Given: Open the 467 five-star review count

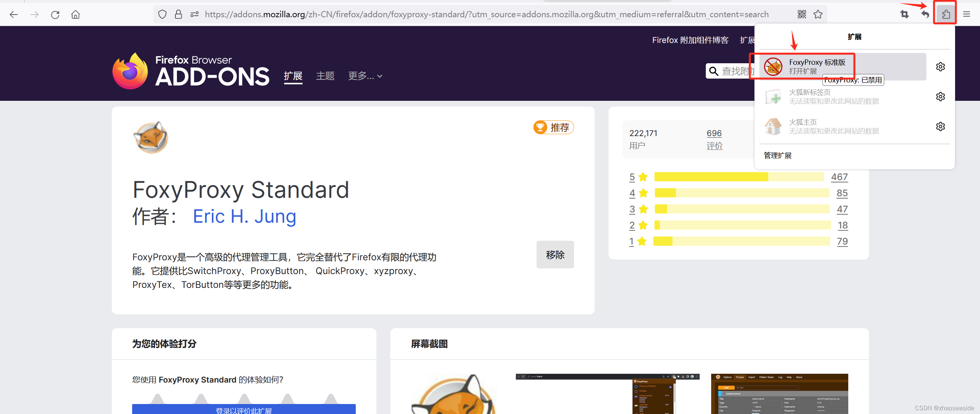Looking at the screenshot, I should click(x=839, y=177).
